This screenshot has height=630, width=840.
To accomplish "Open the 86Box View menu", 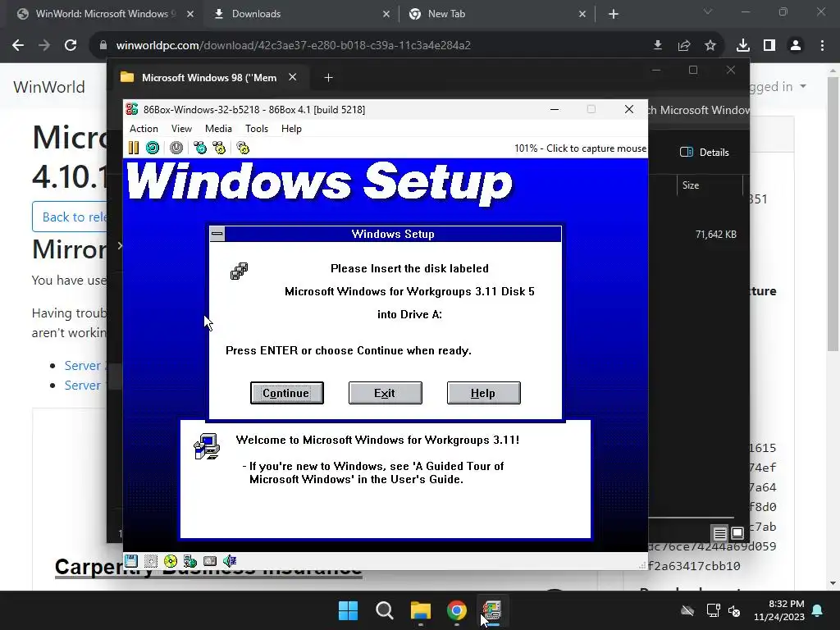I will (181, 129).
